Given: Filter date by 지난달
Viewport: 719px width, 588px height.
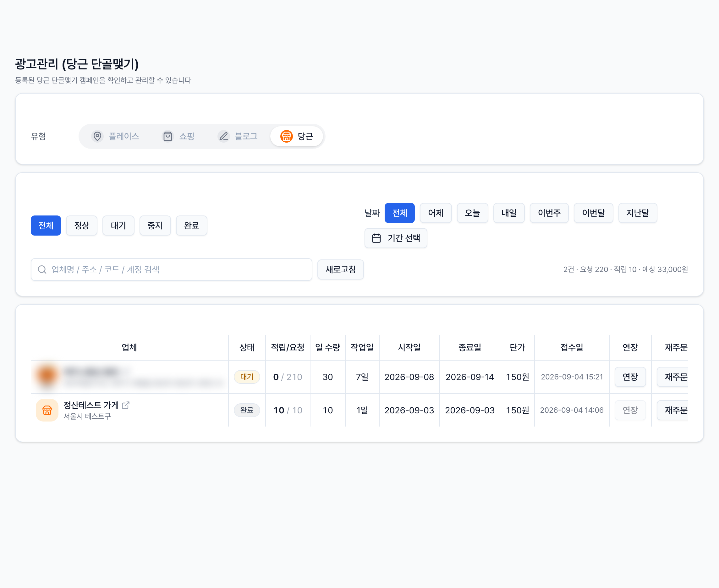Looking at the screenshot, I should point(638,213).
